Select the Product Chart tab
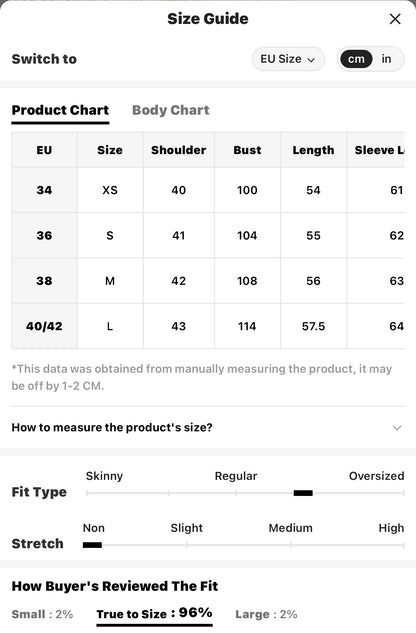This screenshot has height=633, width=416. tap(60, 110)
